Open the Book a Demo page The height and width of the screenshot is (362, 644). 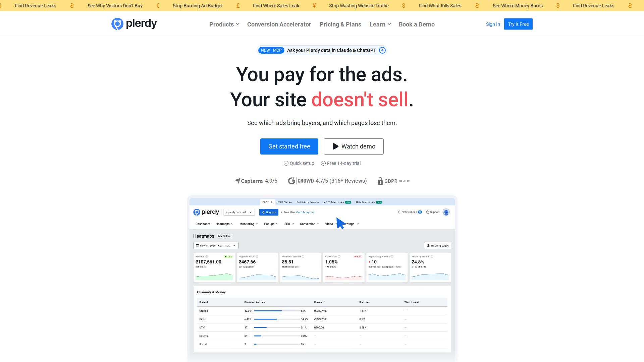417,24
